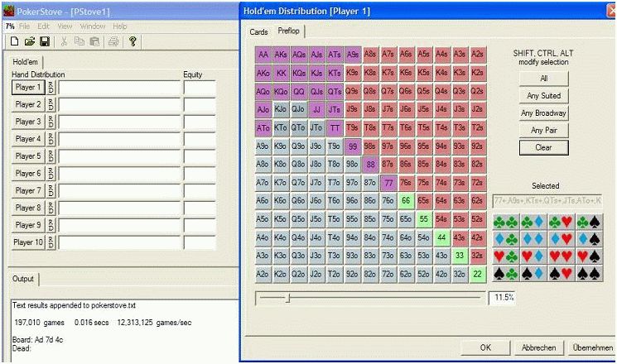Click the Player 1 button

pos(28,87)
